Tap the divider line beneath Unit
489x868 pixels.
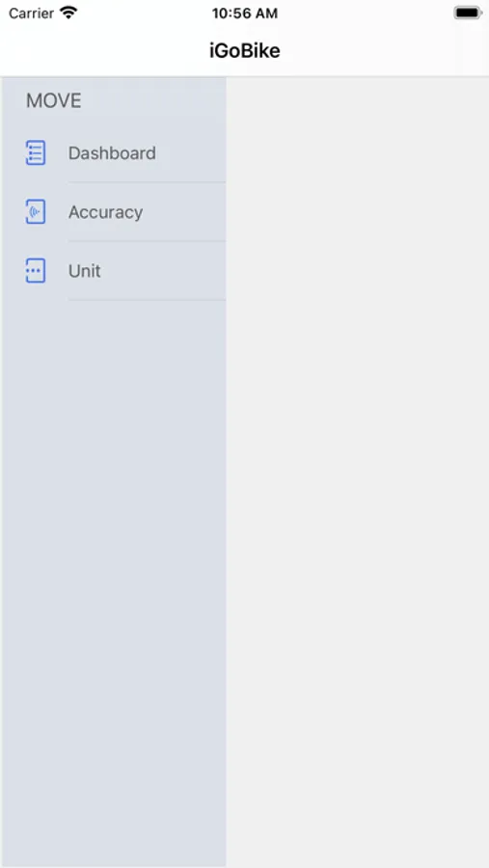(x=147, y=300)
